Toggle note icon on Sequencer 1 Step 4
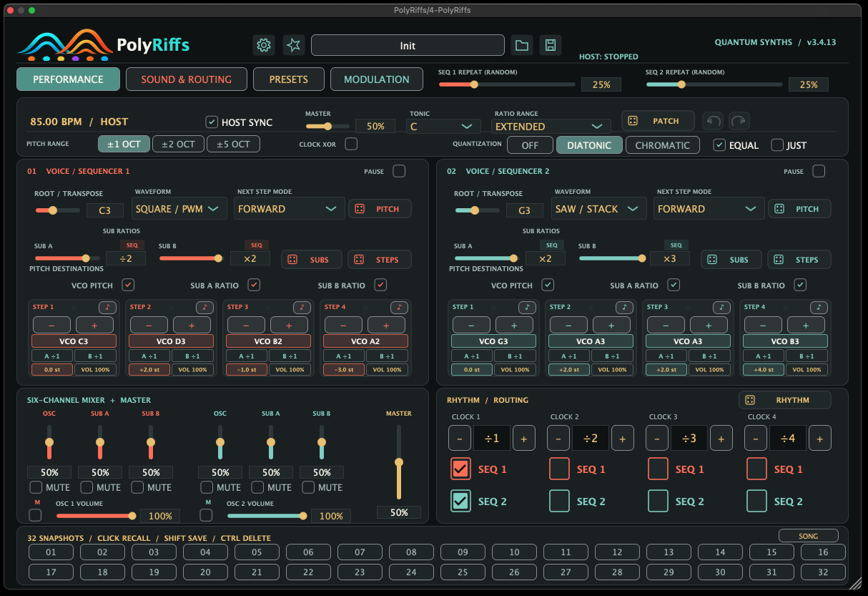 coord(400,308)
